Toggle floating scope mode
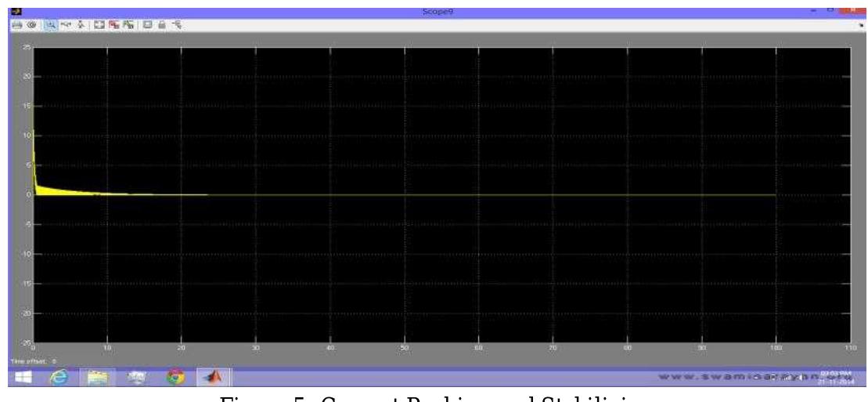This screenshot has width=868, height=402. [147, 26]
